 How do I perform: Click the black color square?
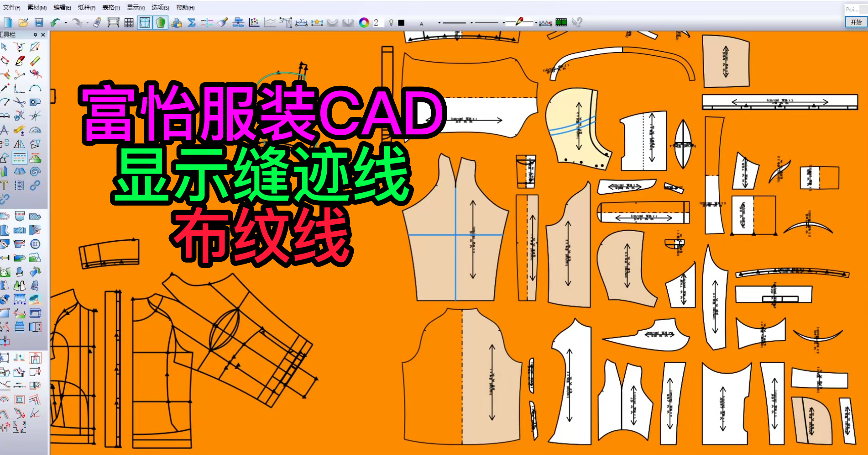click(x=401, y=22)
